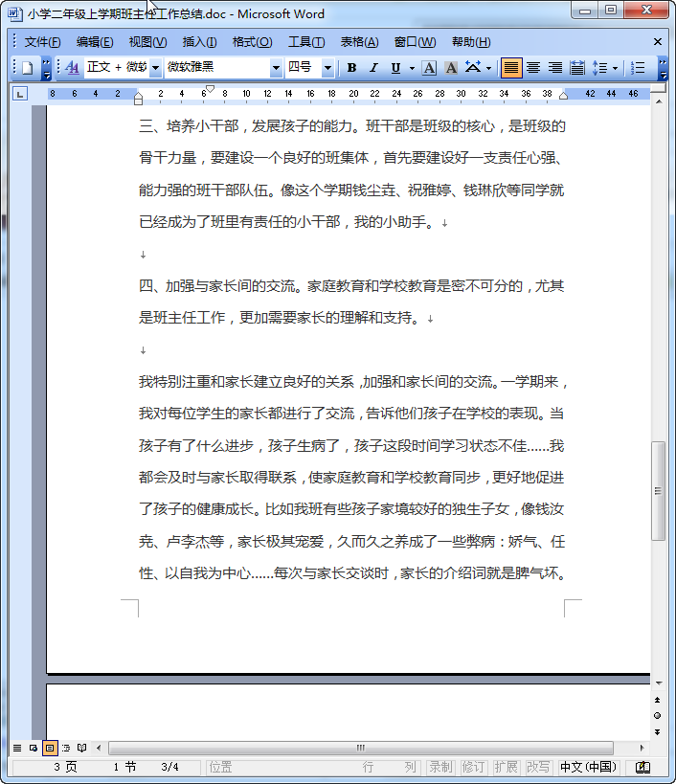Open the 文件(F) menu
The width and height of the screenshot is (676, 784).
pos(42,42)
